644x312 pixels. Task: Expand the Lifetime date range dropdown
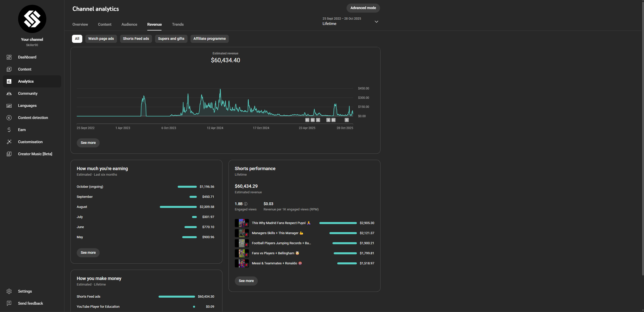pos(376,22)
